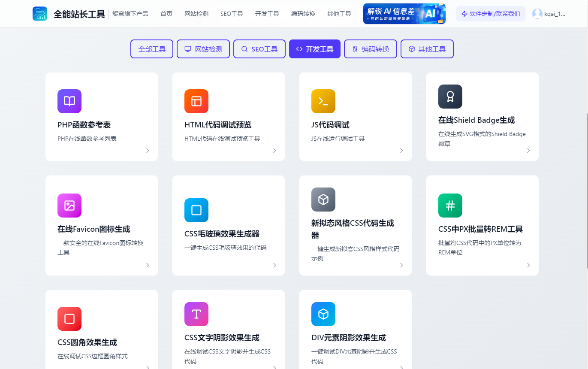The height and width of the screenshot is (369, 588).
Task: Click the 软件定制/联系我们 button
Action: tap(490, 13)
